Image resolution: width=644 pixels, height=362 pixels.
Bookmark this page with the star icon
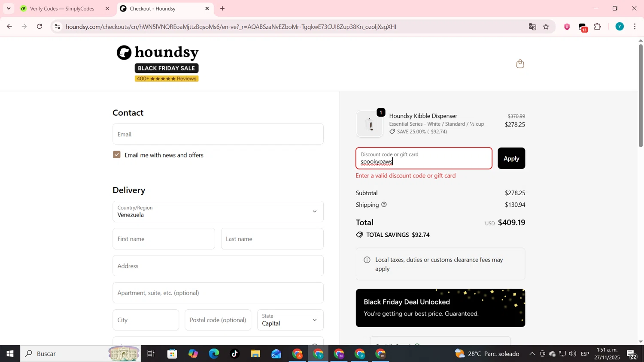click(x=546, y=27)
